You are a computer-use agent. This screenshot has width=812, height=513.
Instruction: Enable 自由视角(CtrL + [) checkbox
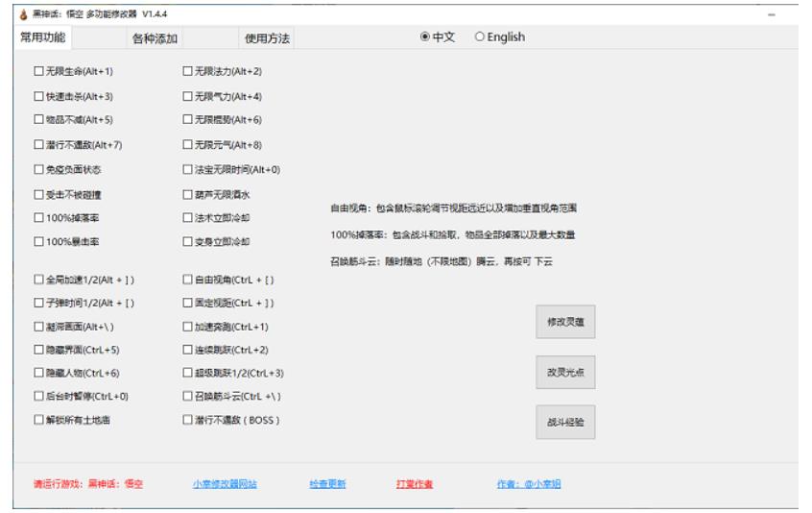pos(187,280)
